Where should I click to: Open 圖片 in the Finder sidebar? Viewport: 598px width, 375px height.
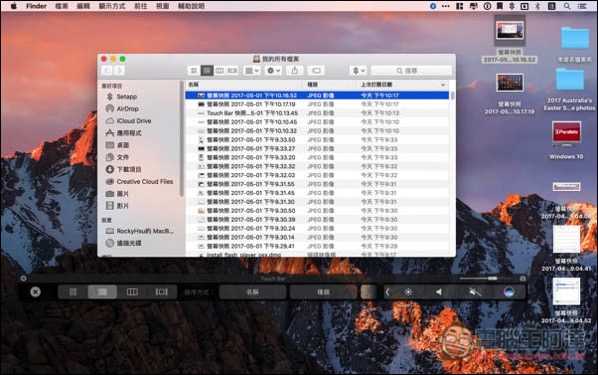(x=117, y=194)
